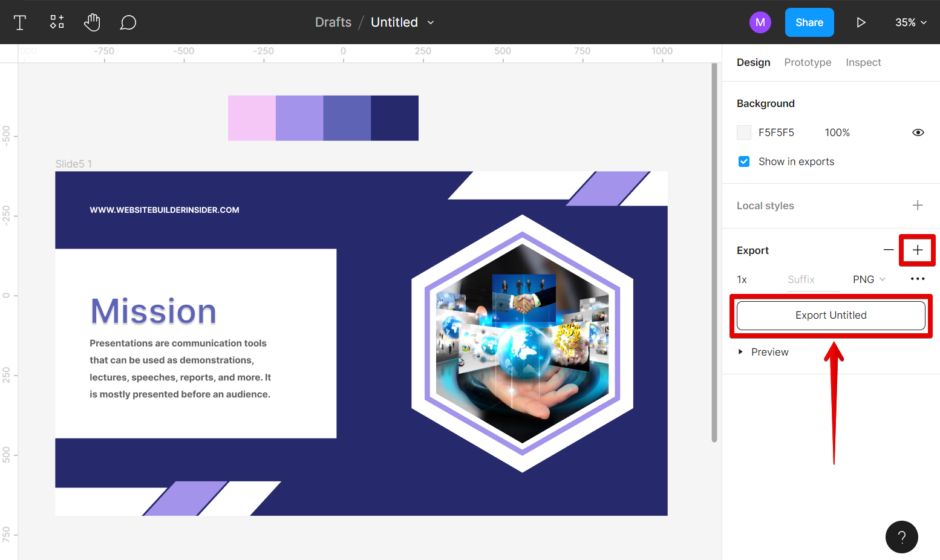
Task: Open the 35% zoom dropdown
Action: pyautogui.click(x=910, y=22)
